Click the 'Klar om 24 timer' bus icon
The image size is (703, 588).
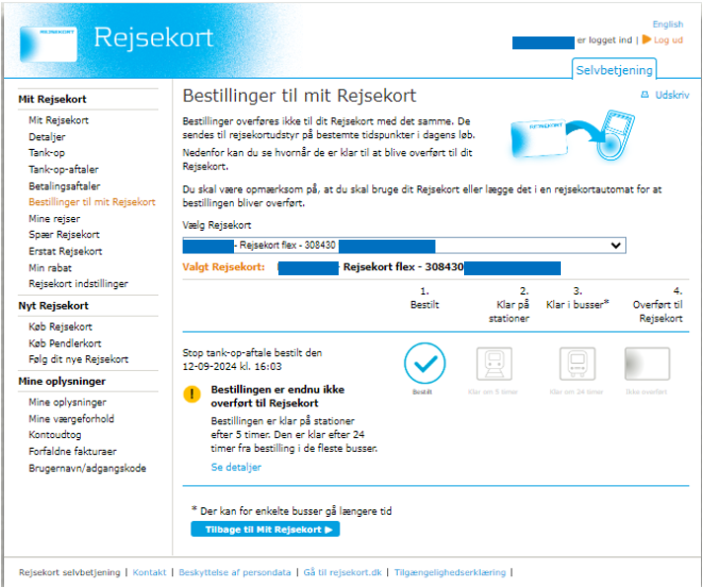click(x=578, y=364)
